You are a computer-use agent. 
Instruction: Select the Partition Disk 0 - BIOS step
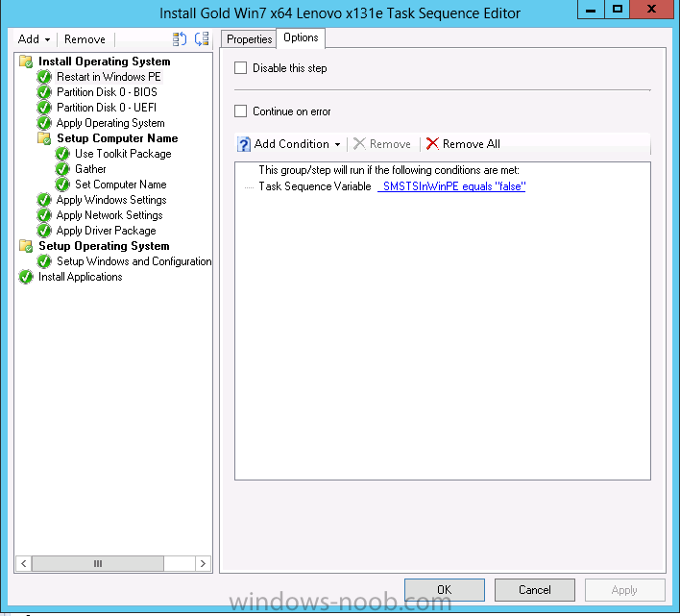[108, 92]
